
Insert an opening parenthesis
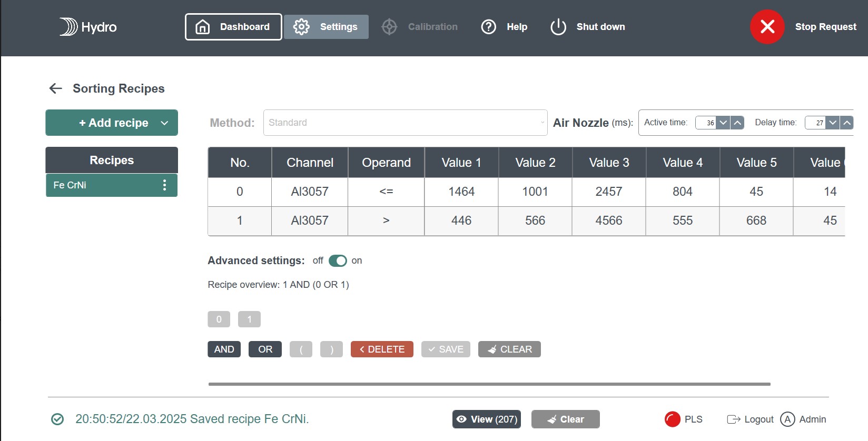(x=301, y=349)
